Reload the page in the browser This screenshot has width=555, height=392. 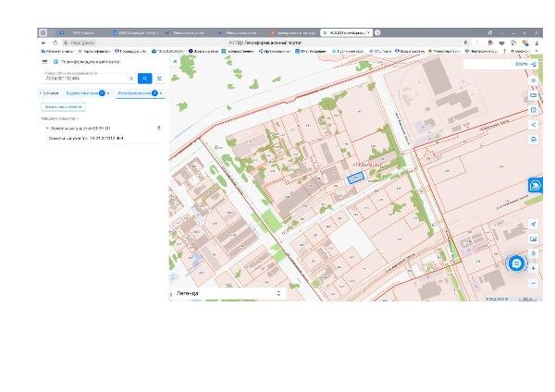click(55, 43)
